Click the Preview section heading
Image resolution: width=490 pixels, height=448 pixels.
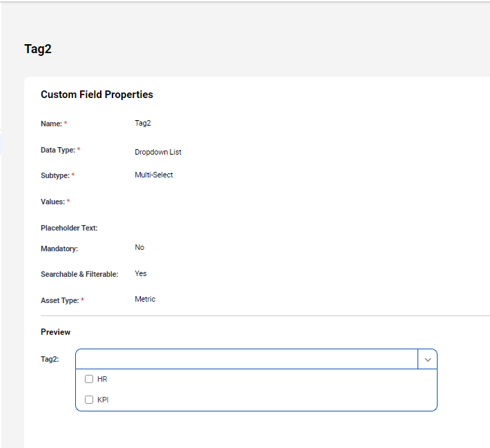point(56,332)
